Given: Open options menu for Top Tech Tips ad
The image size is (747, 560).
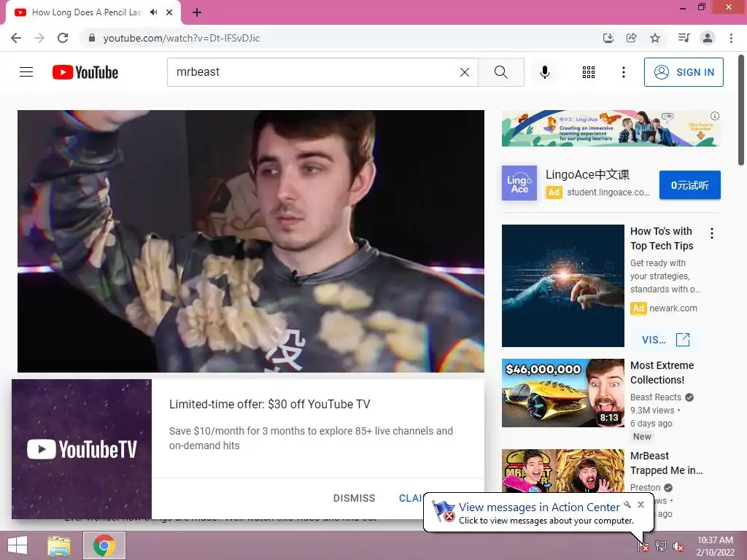Looking at the screenshot, I should point(712,233).
